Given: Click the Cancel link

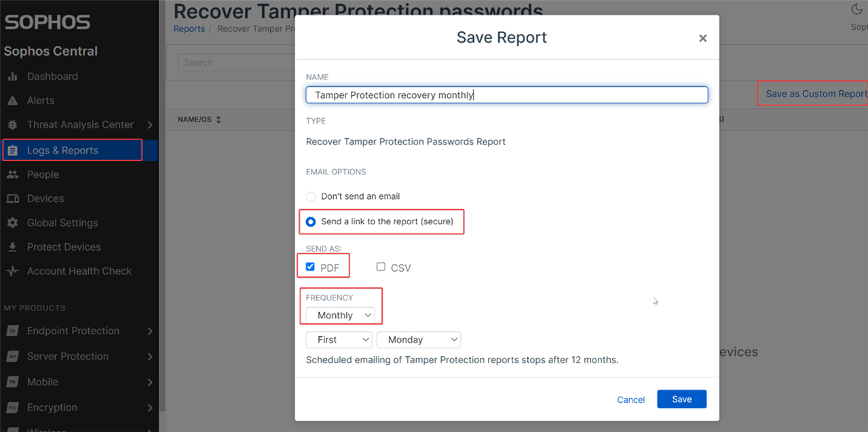Looking at the screenshot, I should point(630,400).
